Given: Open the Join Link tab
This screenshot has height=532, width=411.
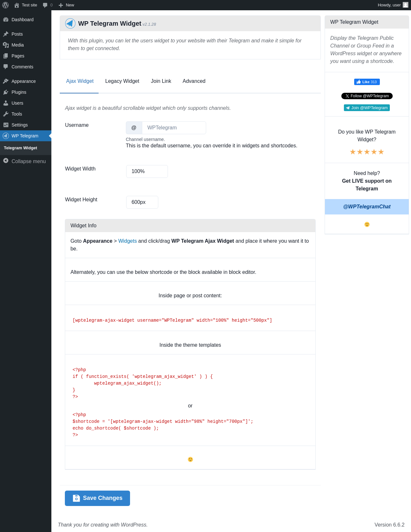Looking at the screenshot, I should click(x=161, y=81).
